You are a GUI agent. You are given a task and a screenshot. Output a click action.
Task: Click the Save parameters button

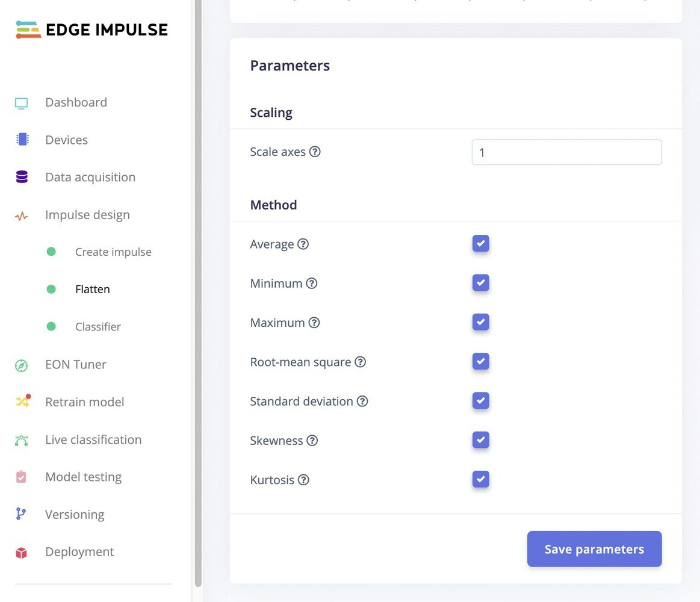click(x=594, y=549)
